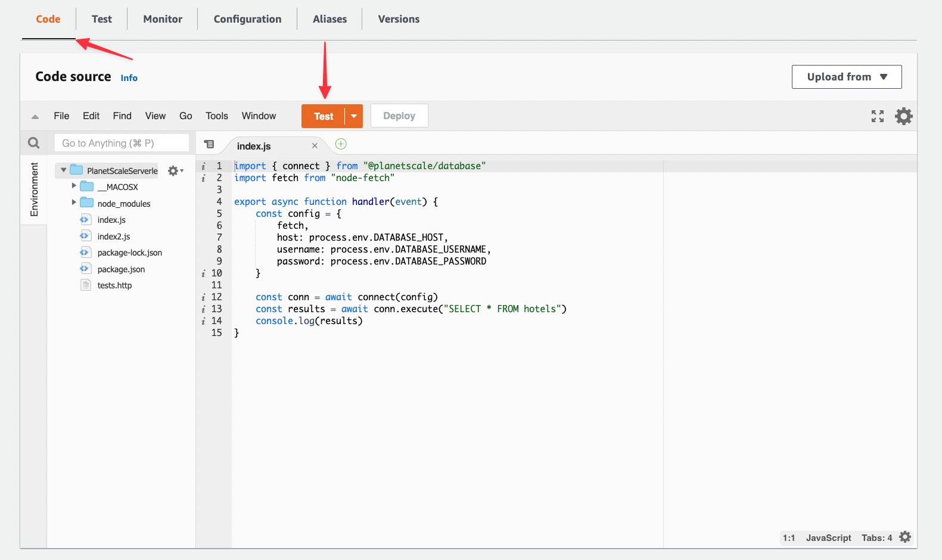Click the info marker on line 1
Viewport: 942px width, 560px height.
pyautogui.click(x=203, y=166)
